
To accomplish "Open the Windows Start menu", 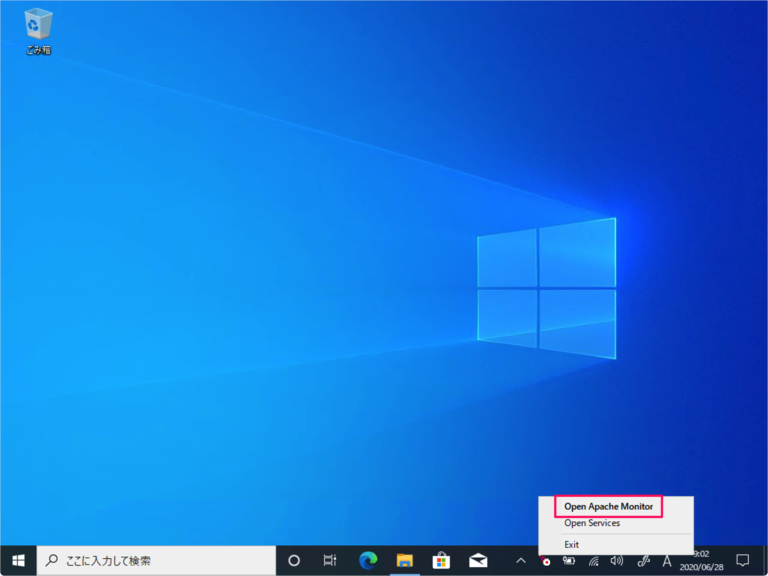I will point(18,560).
